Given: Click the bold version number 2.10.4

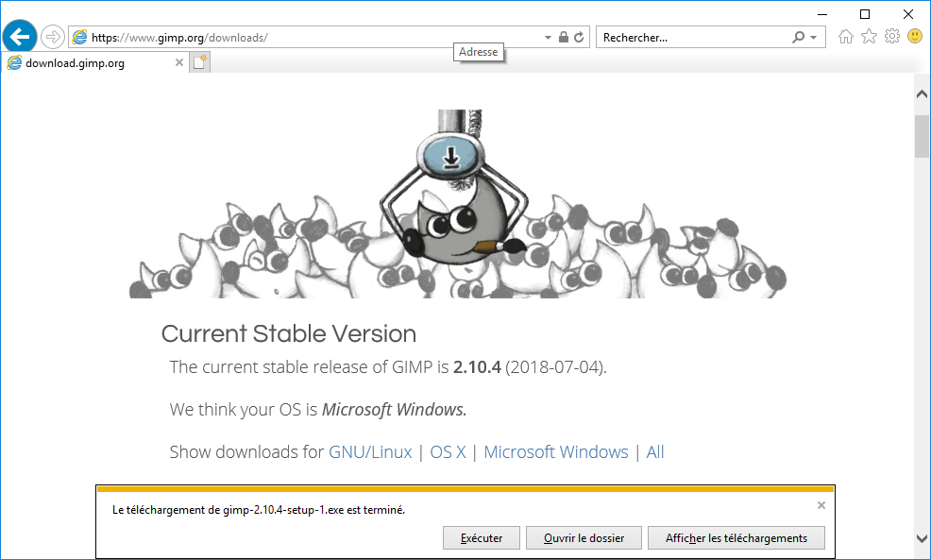Looking at the screenshot, I should (478, 367).
